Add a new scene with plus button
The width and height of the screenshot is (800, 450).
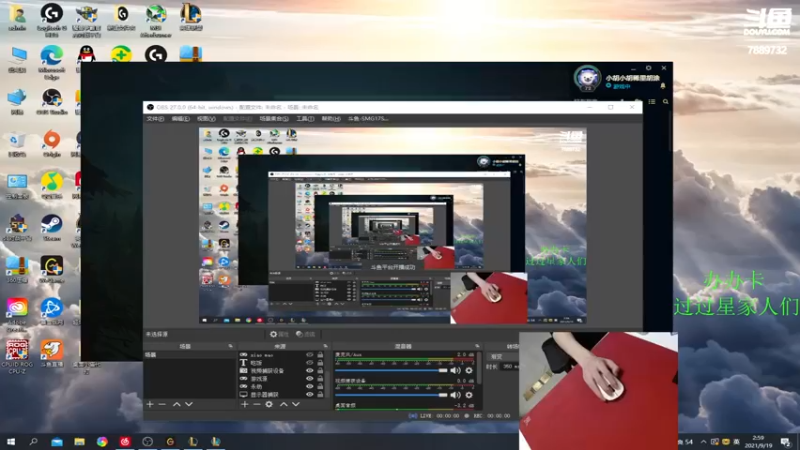pyautogui.click(x=150, y=404)
